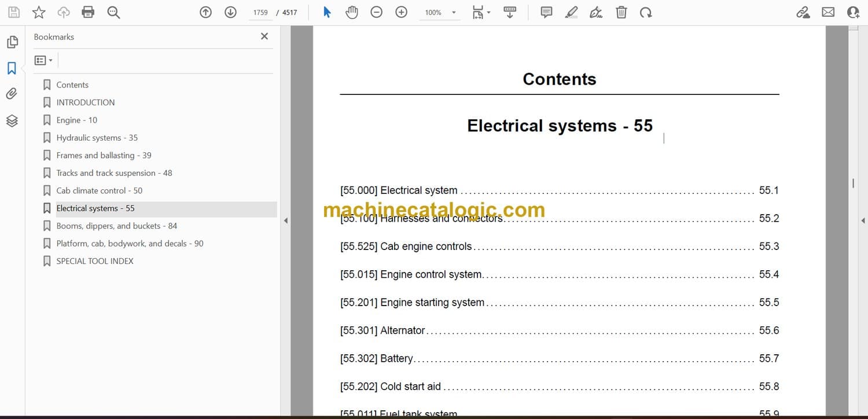Open the zoom level dropdown
Viewport: 868px width, 419px height.
[454, 13]
